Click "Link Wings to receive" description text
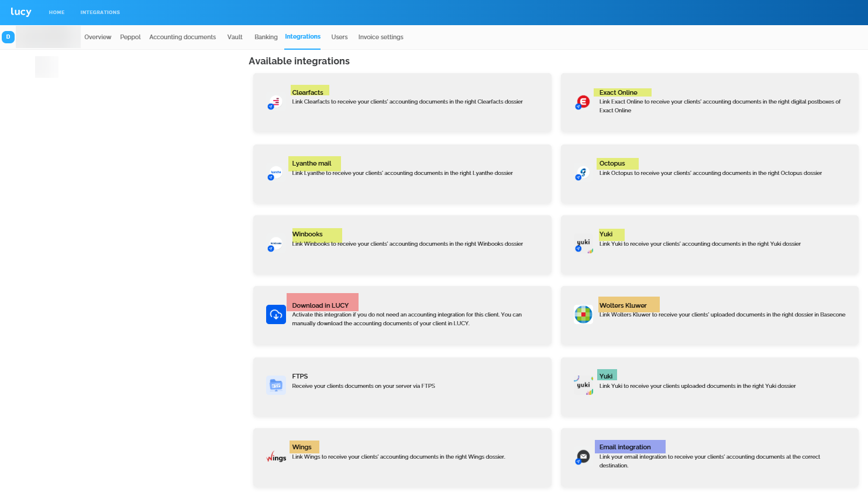The height and width of the screenshot is (492, 868). coord(399,457)
